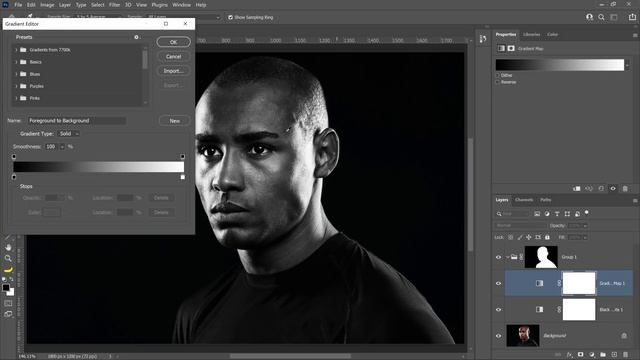640x360 pixels.
Task: Toggle Show Sampling Ring checkbox
Action: tap(231, 17)
